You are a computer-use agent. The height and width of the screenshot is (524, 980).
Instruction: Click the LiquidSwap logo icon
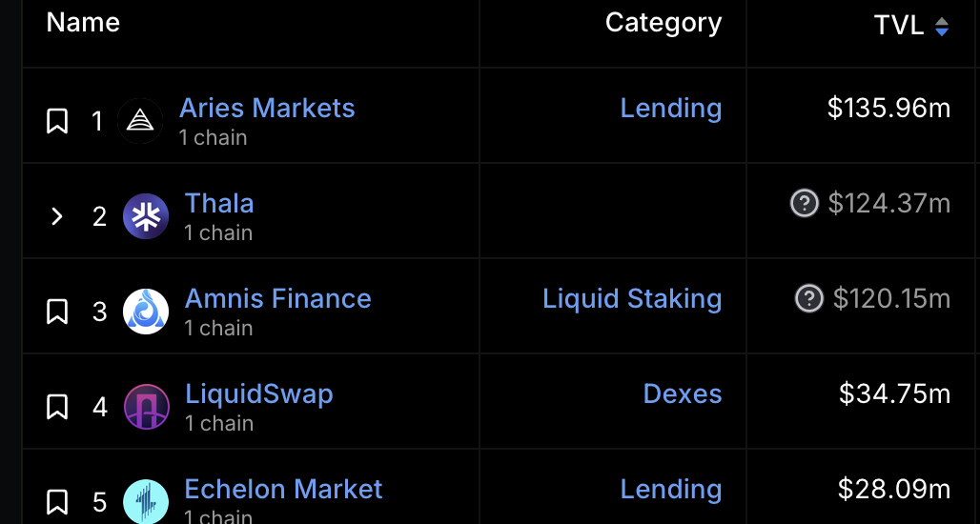click(146, 407)
